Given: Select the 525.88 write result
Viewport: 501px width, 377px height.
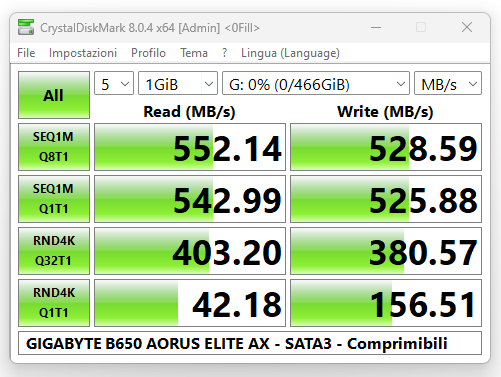Looking at the screenshot, I should click(386, 199).
